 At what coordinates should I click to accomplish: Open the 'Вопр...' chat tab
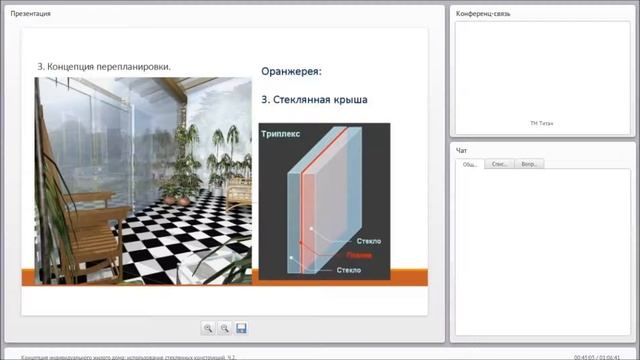529,164
